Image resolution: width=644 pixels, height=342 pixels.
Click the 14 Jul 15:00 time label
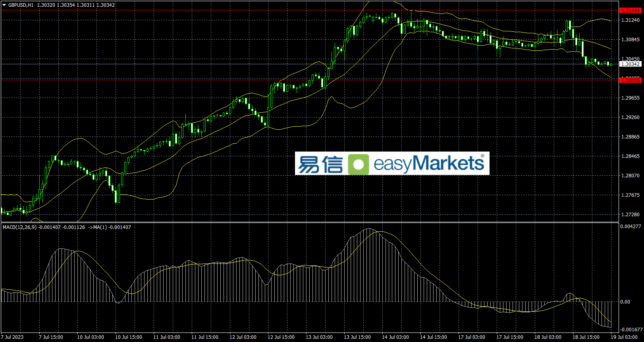click(x=434, y=337)
